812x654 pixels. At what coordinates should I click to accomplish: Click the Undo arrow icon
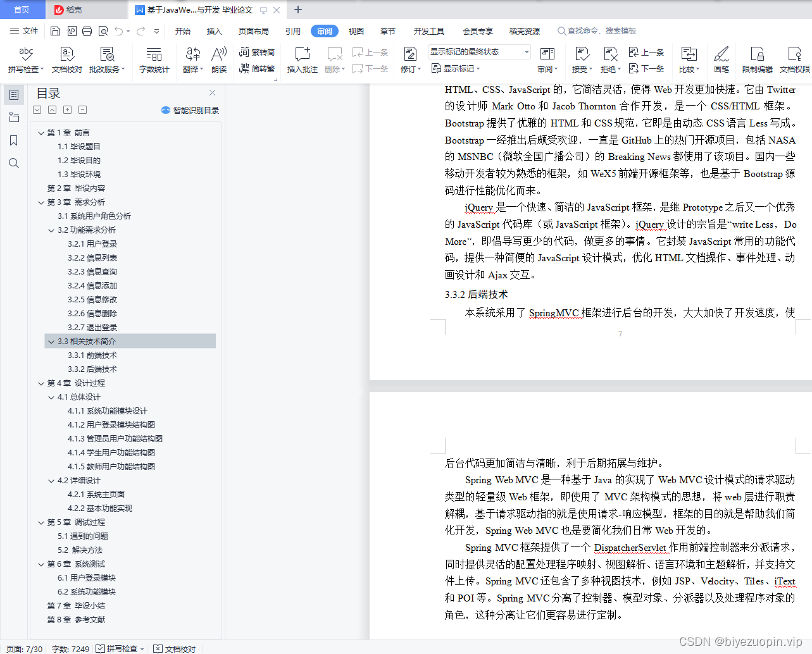pyautogui.click(x=119, y=31)
